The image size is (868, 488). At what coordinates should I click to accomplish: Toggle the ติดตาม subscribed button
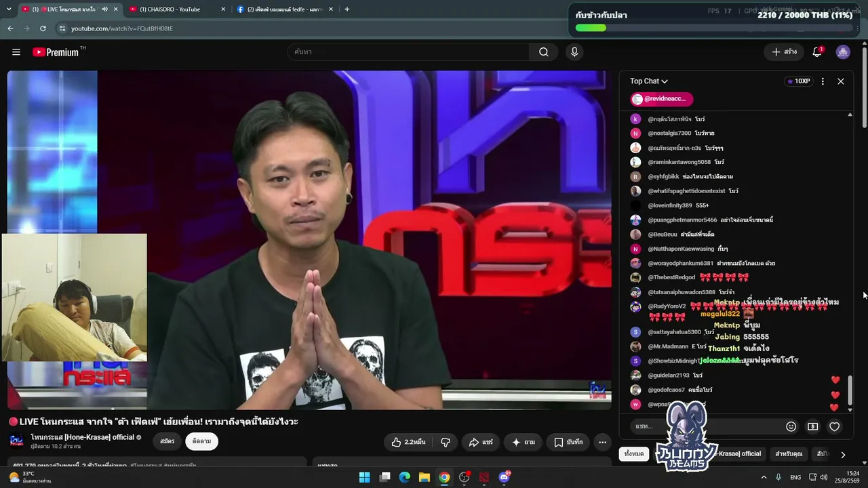pyautogui.click(x=201, y=441)
